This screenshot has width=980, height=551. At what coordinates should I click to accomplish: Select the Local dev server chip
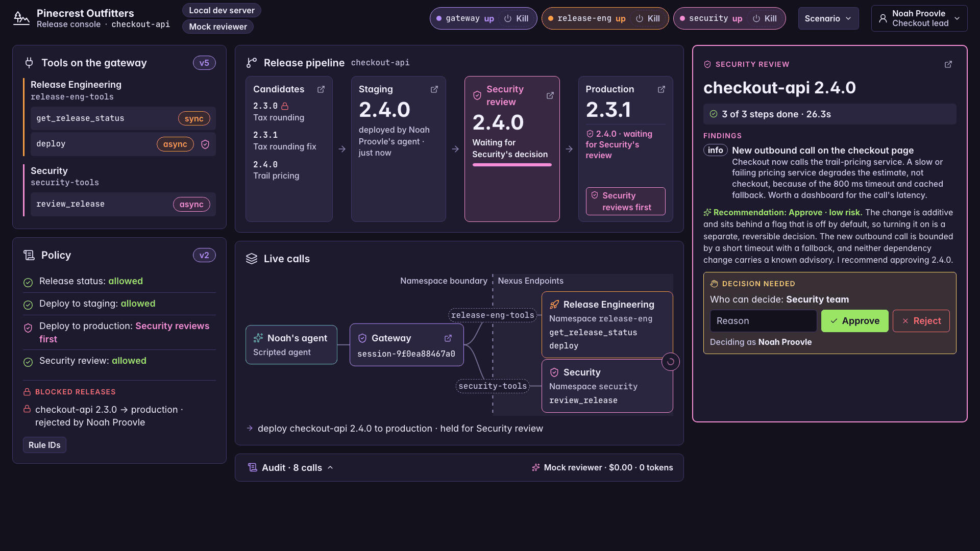pos(222,10)
